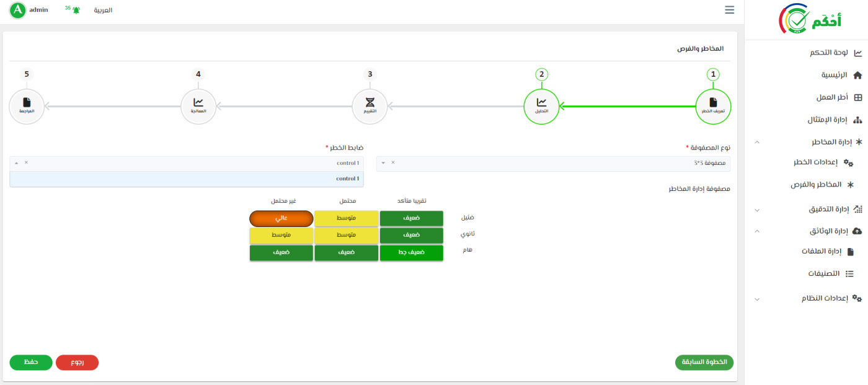Open the نوع المصفوفة dropdown arrow
868x385 pixels.
tap(383, 163)
